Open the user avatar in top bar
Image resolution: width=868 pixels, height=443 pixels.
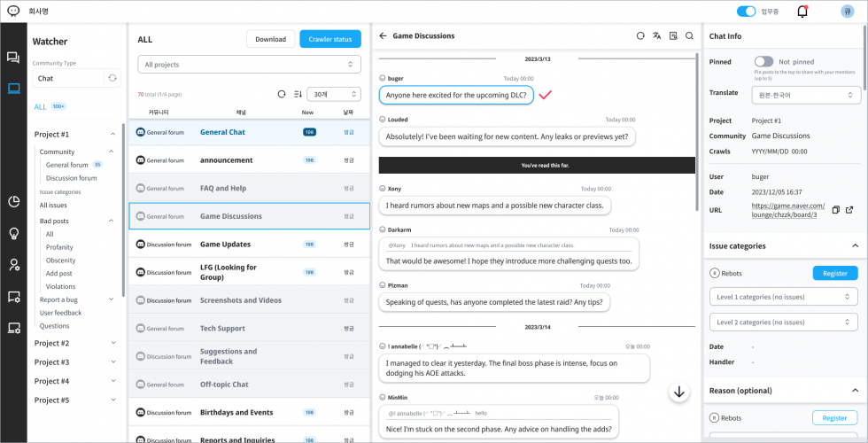click(847, 11)
